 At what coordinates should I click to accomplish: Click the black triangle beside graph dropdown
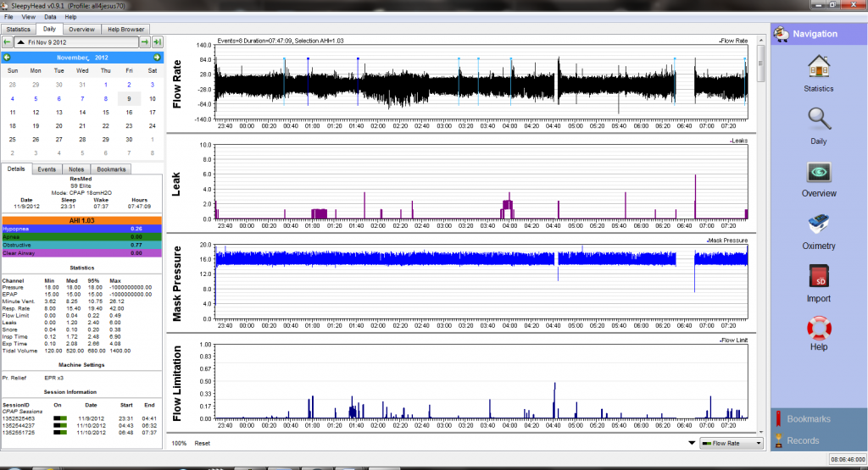692,443
